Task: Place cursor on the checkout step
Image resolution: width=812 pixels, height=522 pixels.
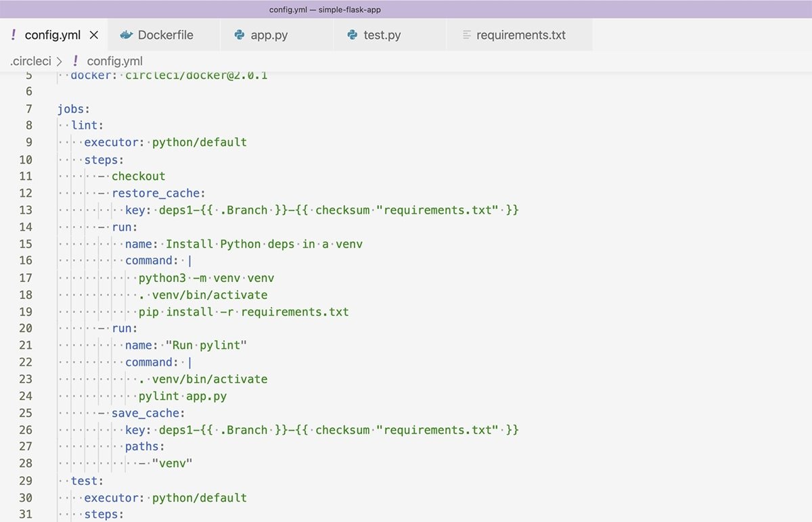Action: point(138,176)
